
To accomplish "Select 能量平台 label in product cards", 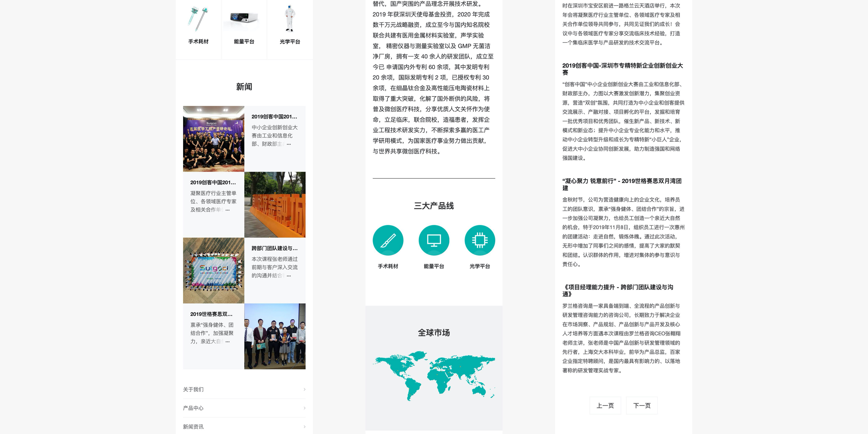I will click(244, 41).
